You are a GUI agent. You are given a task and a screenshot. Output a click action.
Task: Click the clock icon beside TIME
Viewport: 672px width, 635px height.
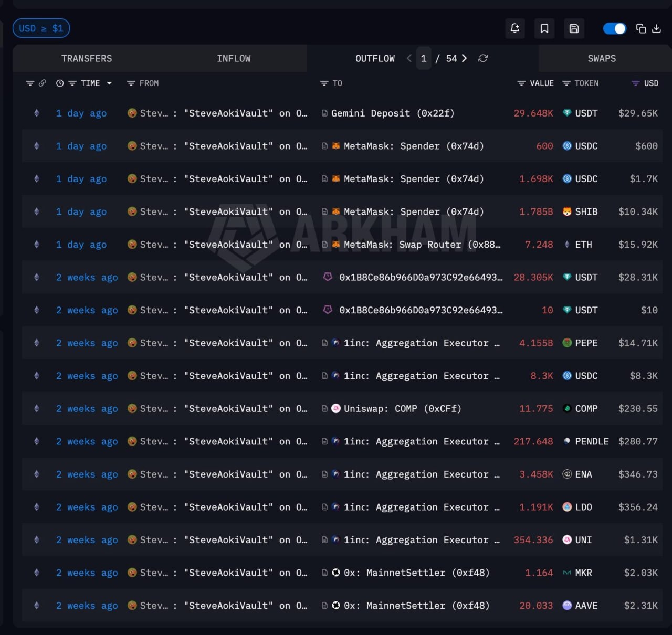pos(60,83)
